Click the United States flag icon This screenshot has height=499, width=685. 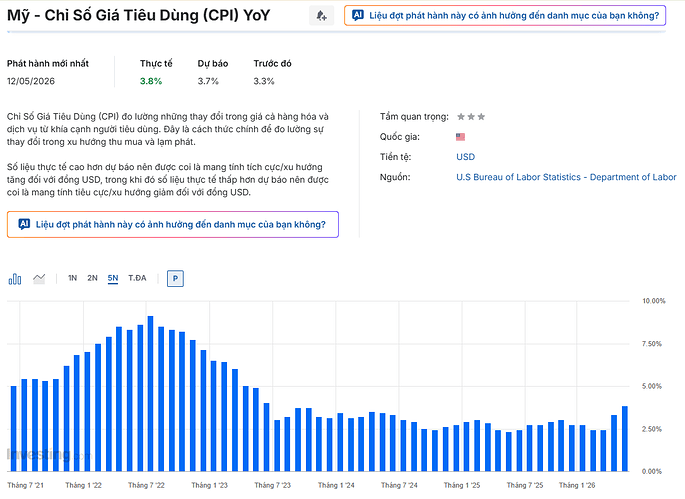(x=460, y=137)
